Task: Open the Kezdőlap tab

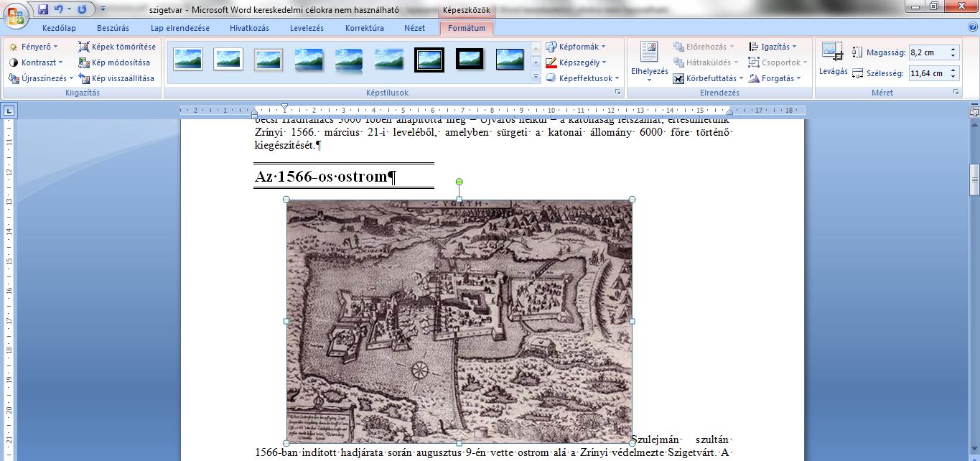Action: (x=59, y=28)
